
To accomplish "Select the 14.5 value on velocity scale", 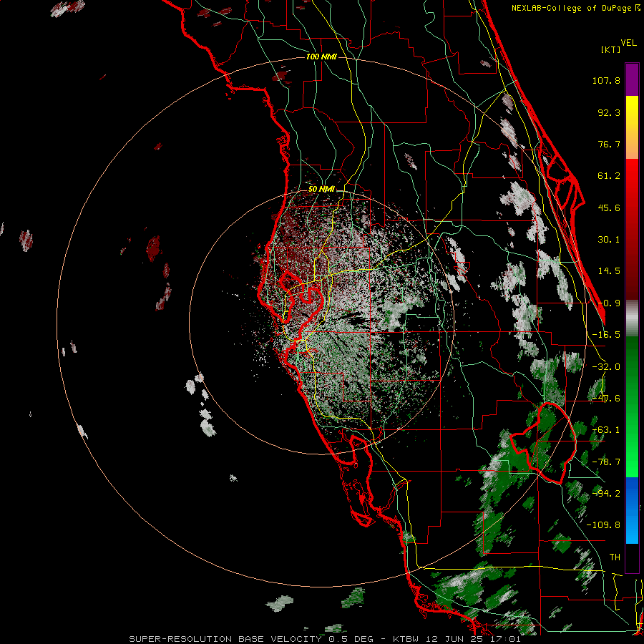I will pyautogui.click(x=609, y=271).
